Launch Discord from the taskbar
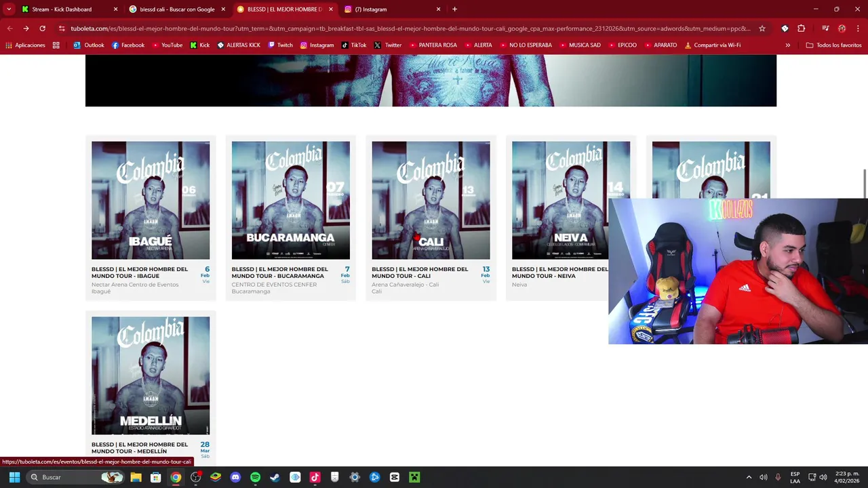868x488 pixels. pos(235,477)
